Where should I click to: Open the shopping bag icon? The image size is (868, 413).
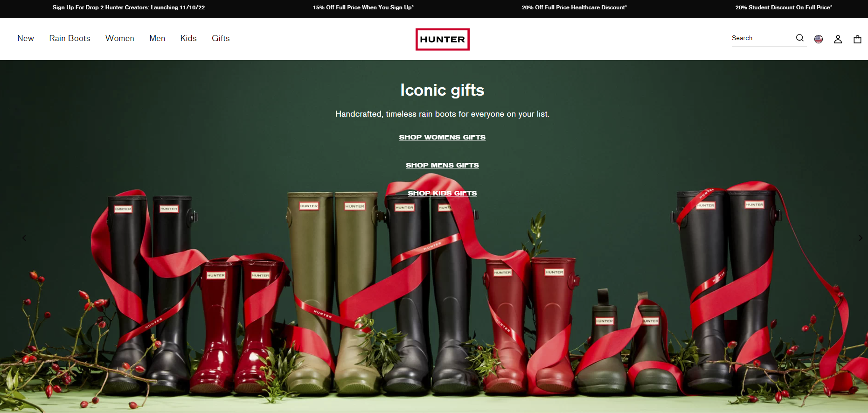(857, 39)
